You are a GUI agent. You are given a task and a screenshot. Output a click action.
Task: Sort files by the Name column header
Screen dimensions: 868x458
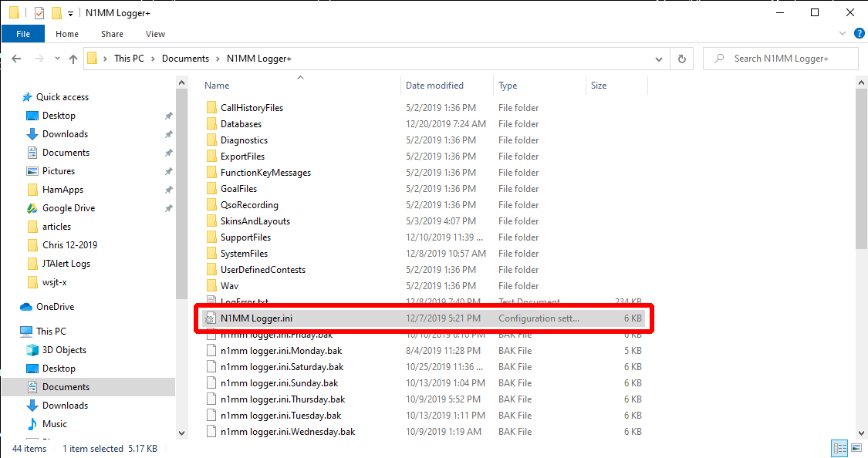(217, 85)
